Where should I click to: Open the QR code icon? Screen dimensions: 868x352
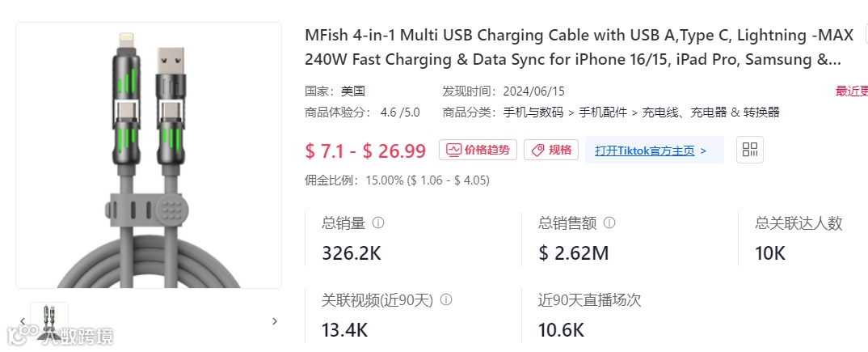pos(749,150)
